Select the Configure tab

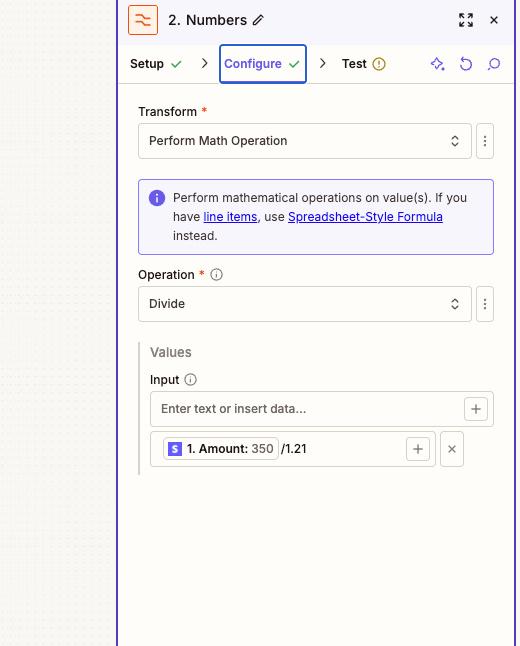(x=263, y=64)
